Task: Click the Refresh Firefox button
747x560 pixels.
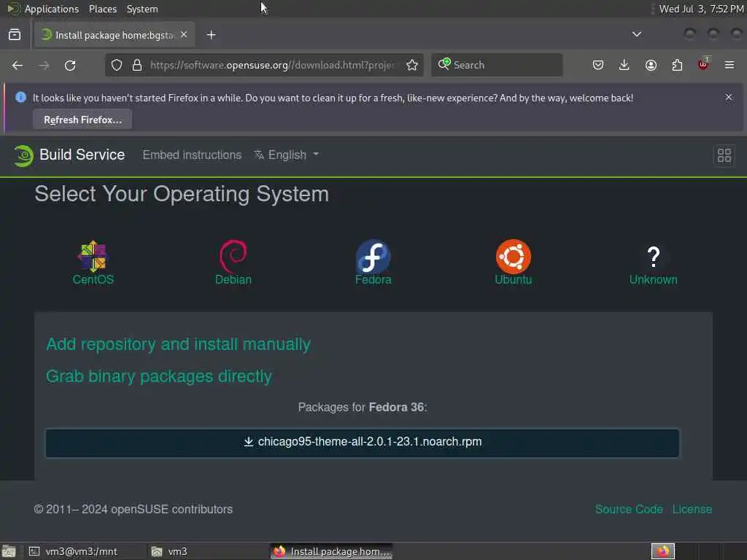Action: [82, 120]
